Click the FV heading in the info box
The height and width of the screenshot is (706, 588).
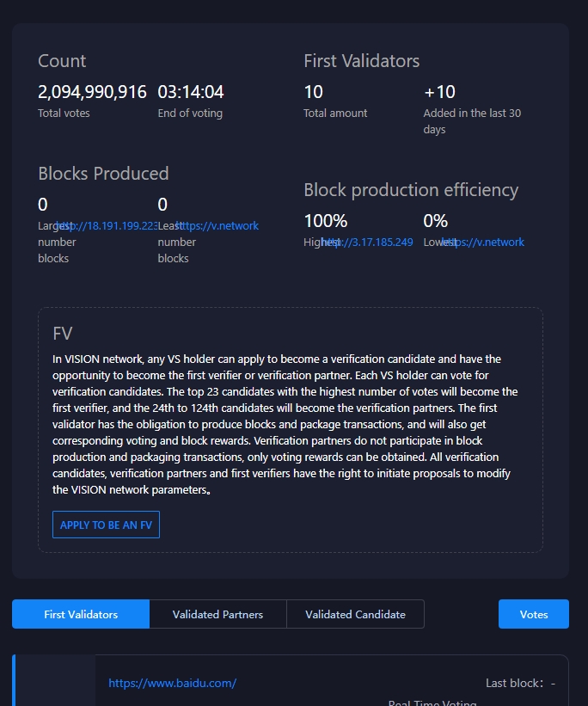click(x=63, y=333)
